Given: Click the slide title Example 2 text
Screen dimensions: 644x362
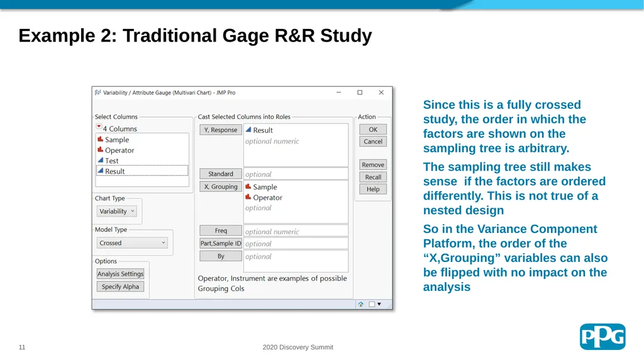Looking at the screenshot, I should tap(195, 35).
